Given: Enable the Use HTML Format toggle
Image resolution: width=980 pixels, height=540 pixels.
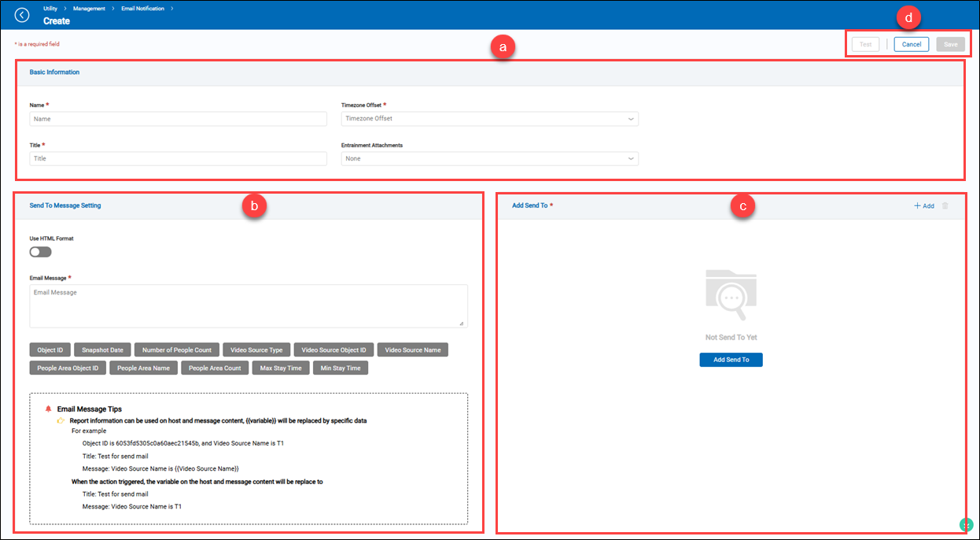Looking at the screenshot, I should 40,251.
